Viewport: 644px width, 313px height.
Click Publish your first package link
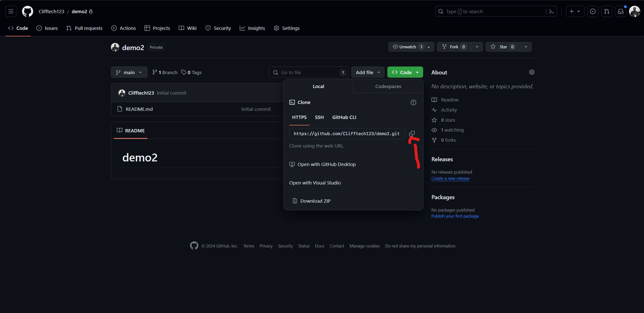tap(455, 216)
